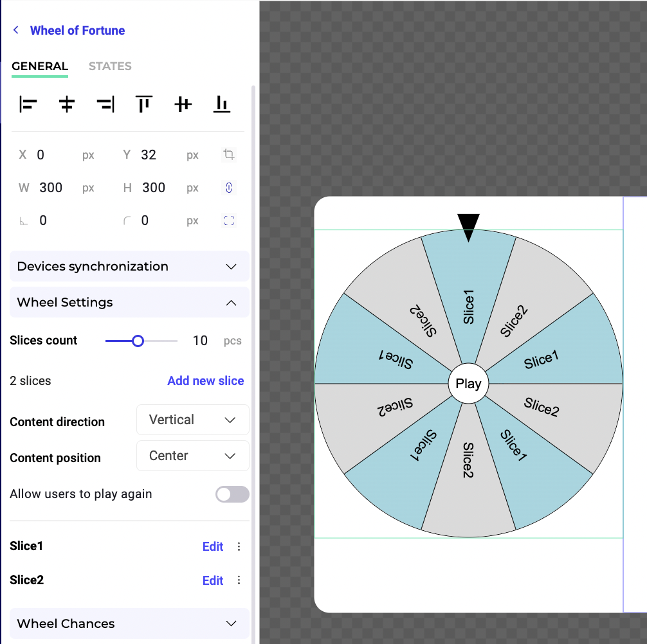
Task: Click the Add new slice link
Action: tap(205, 380)
